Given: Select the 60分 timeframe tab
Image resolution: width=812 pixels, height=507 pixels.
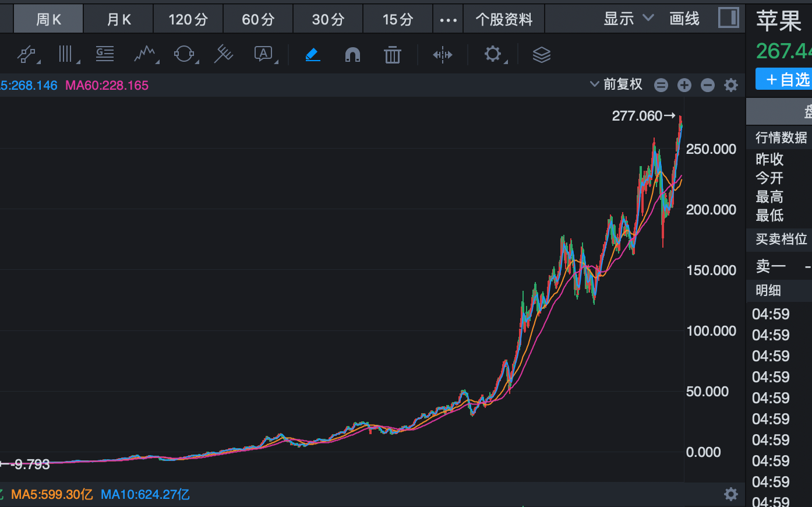Looking at the screenshot, I should 258,20.
